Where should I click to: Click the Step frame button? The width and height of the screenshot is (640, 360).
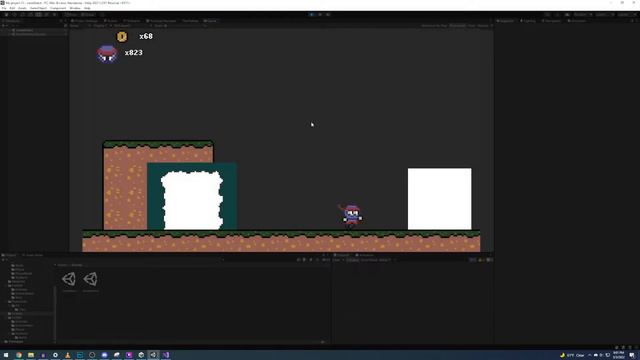click(x=328, y=14)
